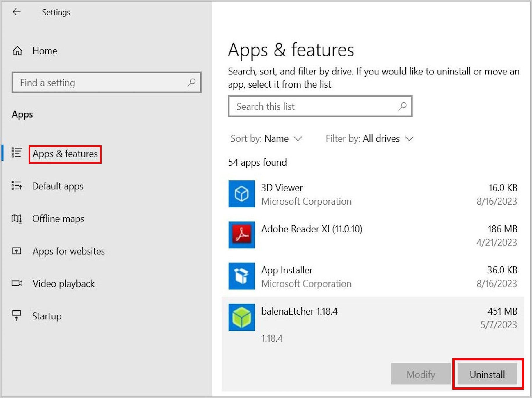Focus the Find a setting field
Viewport: 532px width, 398px height.
tap(102, 83)
